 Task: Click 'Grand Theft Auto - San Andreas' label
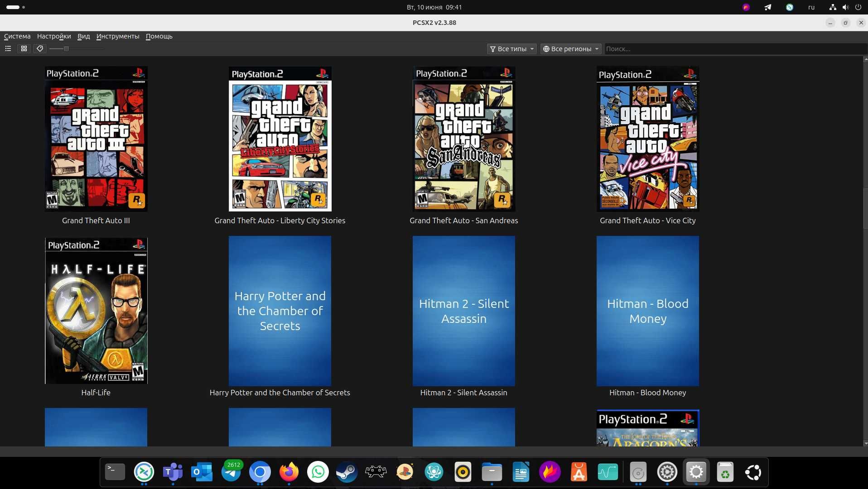(464, 221)
